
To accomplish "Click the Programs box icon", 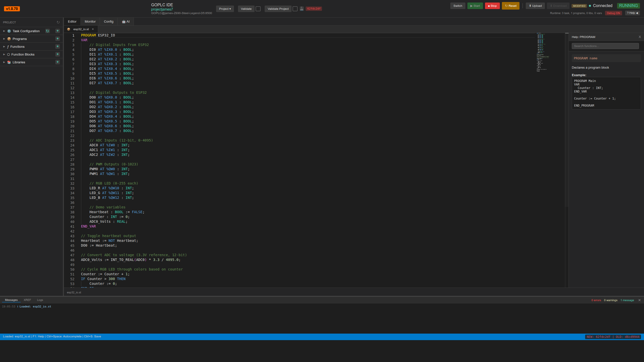I will pyautogui.click(x=9, y=39).
